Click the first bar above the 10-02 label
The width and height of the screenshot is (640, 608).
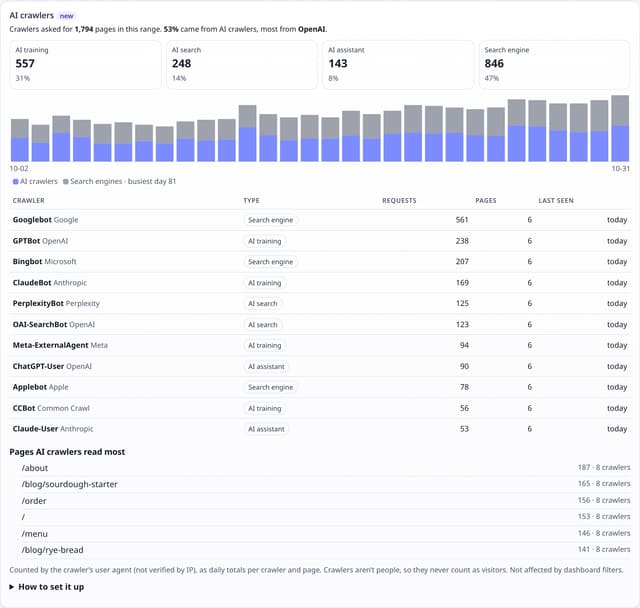point(20,140)
